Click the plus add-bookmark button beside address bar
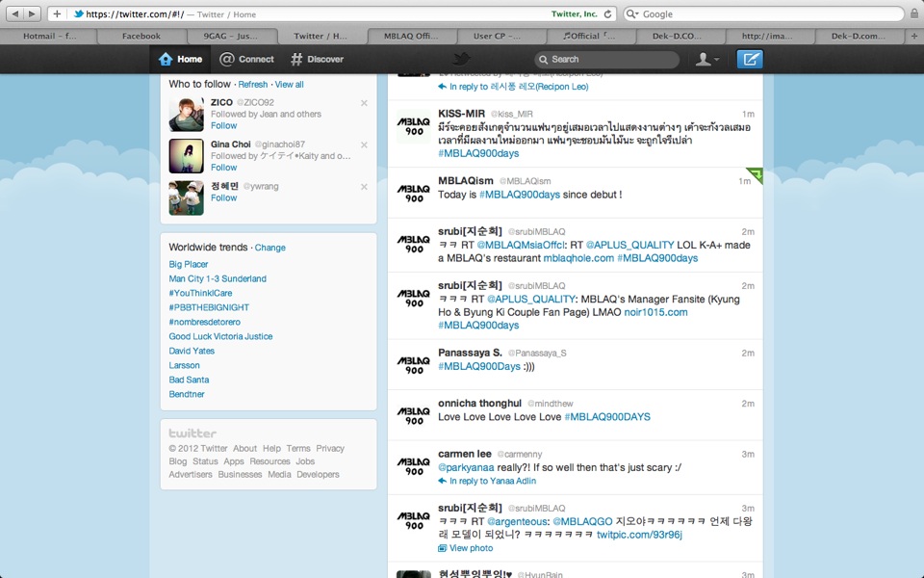This screenshot has width=924, height=578. (57, 13)
